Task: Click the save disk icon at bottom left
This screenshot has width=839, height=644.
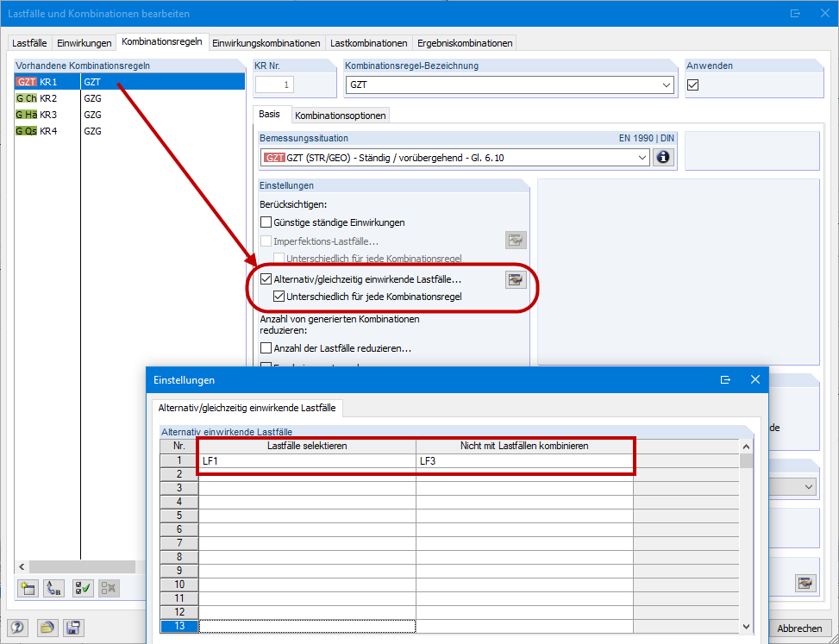Action: (x=73, y=628)
